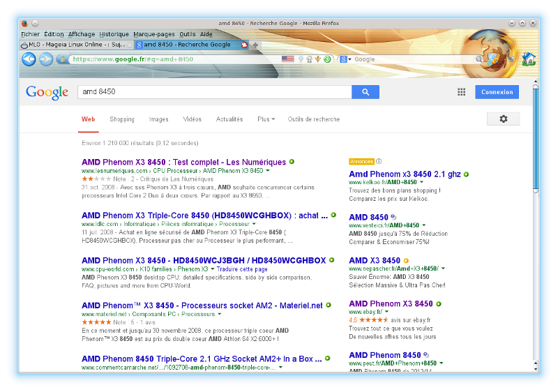Open the Marque-pages menu
The height and width of the screenshot is (392, 558).
153,34
